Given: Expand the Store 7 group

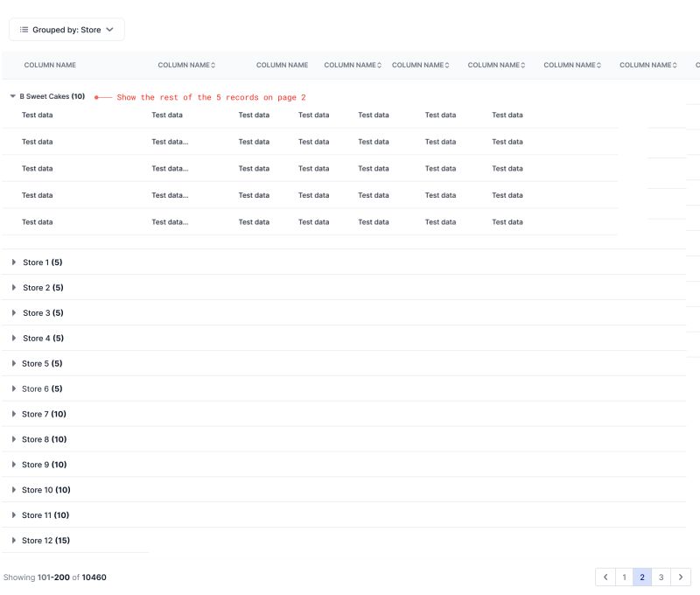Looking at the screenshot, I should (13, 413).
